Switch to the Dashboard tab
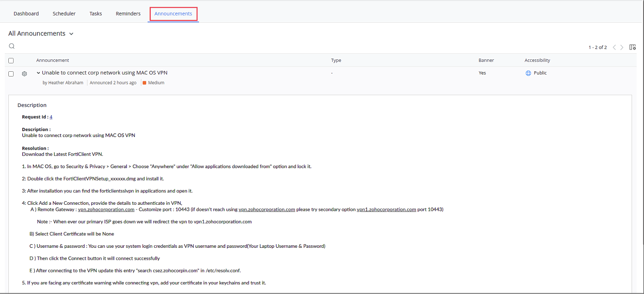644x294 pixels. (x=26, y=14)
